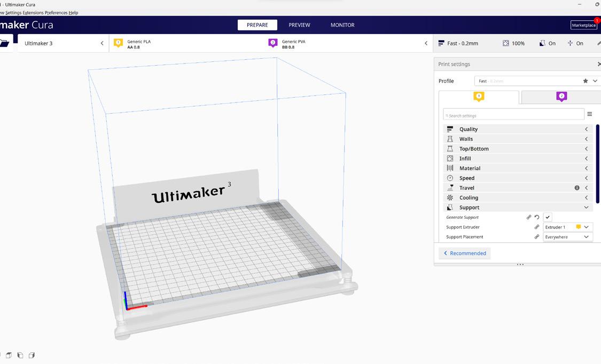
Task: Click the Support Extruder setting label
Action: [463, 227]
